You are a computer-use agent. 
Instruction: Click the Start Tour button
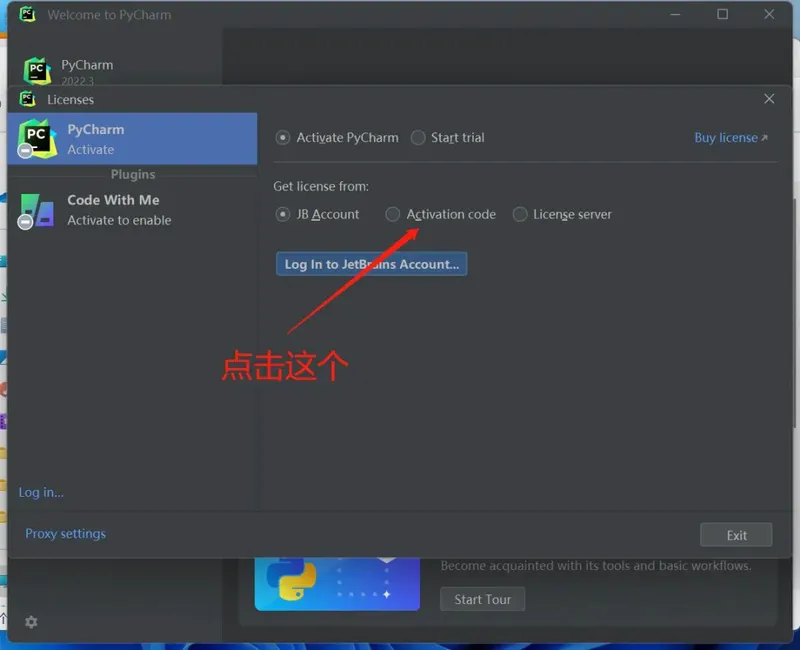click(x=482, y=599)
